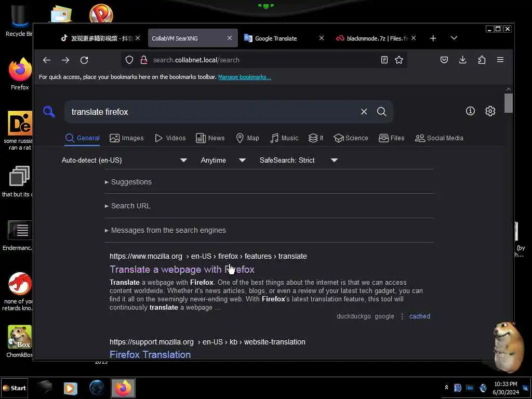Select the Files search category
The height and width of the screenshot is (399, 532).
point(392,138)
